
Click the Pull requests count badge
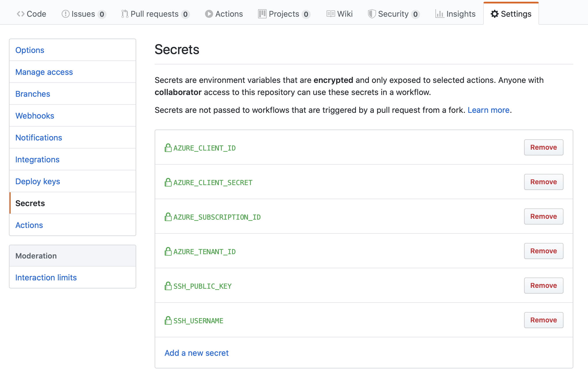coord(185,14)
